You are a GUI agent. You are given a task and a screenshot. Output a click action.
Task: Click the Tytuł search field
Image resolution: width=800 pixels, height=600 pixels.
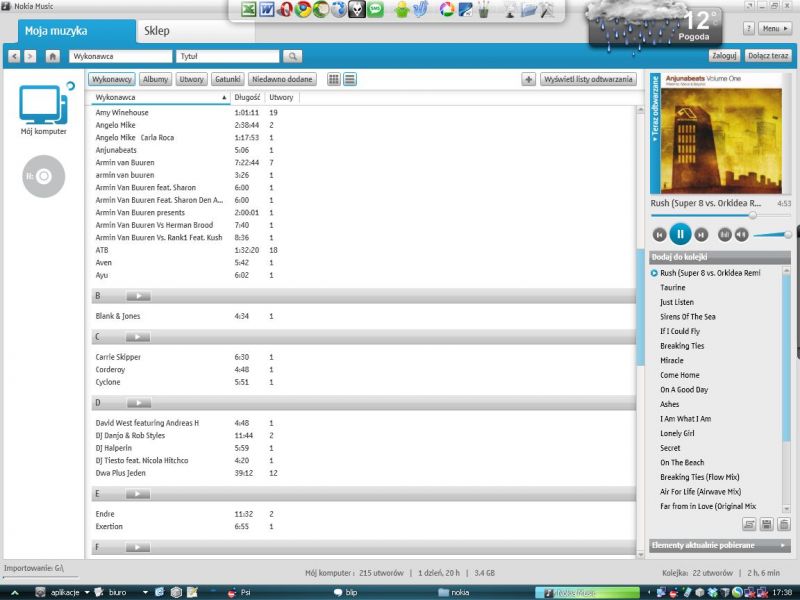tap(228, 56)
